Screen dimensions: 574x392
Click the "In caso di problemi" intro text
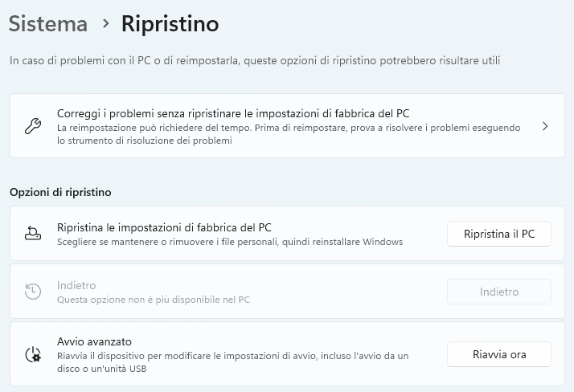(258, 60)
